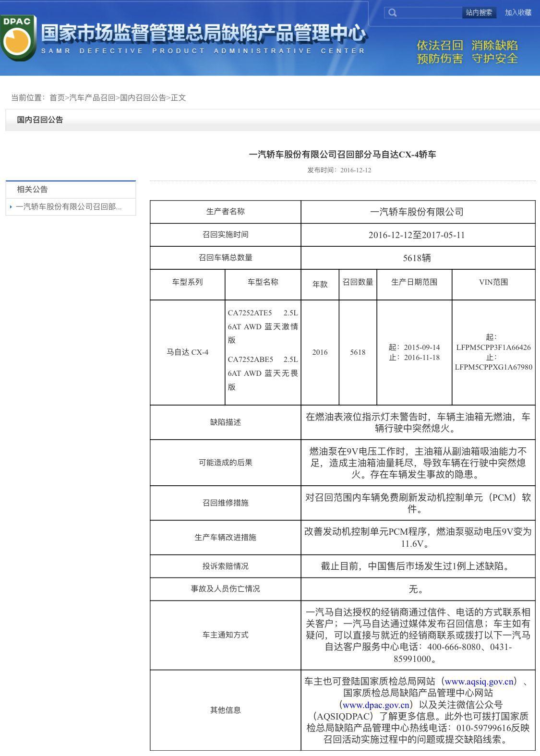This screenshot has height=756, width=540.
Task: Click model CA7252ABE5 蓝天无畏版 text
Action: pos(263,373)
